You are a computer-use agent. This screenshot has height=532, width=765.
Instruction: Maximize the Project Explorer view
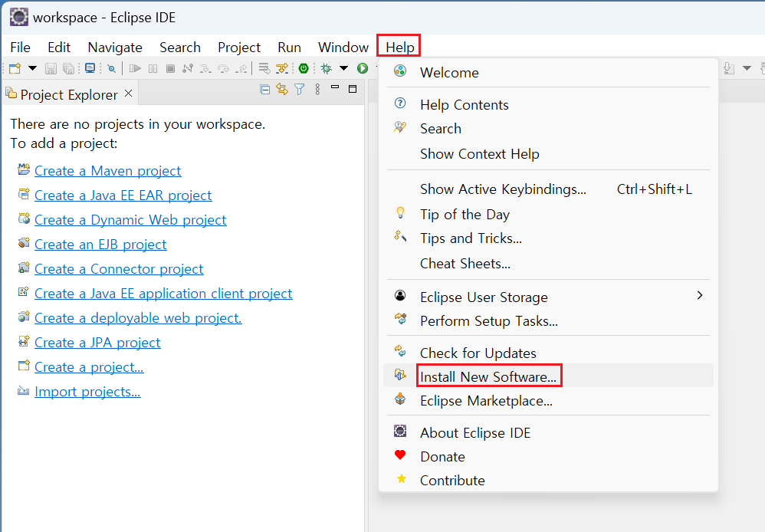[x=353, y=89]
